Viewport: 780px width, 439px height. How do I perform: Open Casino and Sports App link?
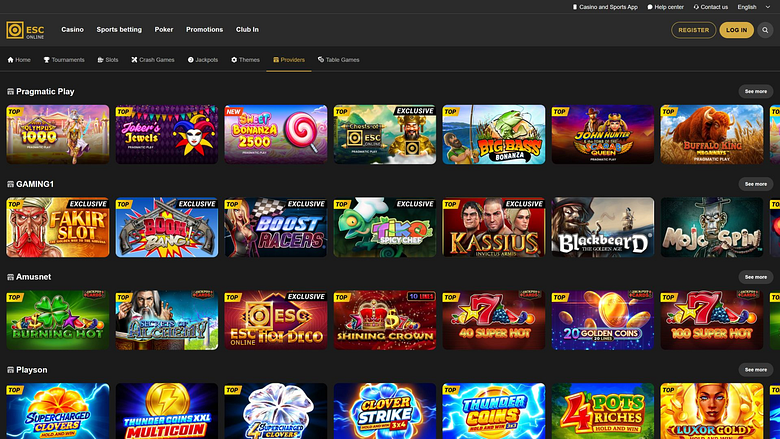pos(605,7)
